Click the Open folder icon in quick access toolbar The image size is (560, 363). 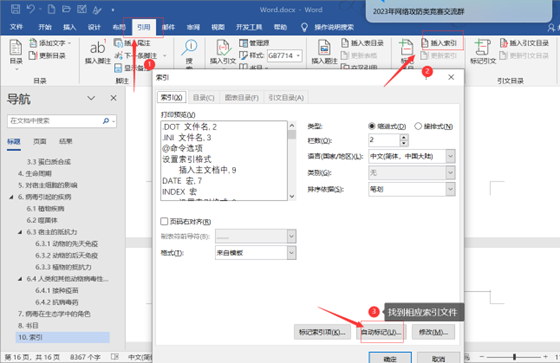click(66, 9)
